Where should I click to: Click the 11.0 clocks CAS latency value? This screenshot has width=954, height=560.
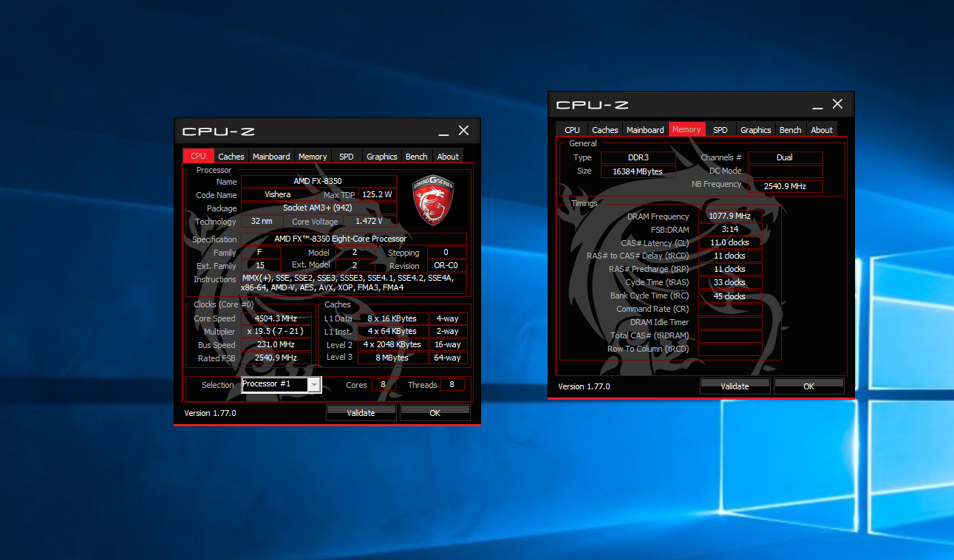730,243
